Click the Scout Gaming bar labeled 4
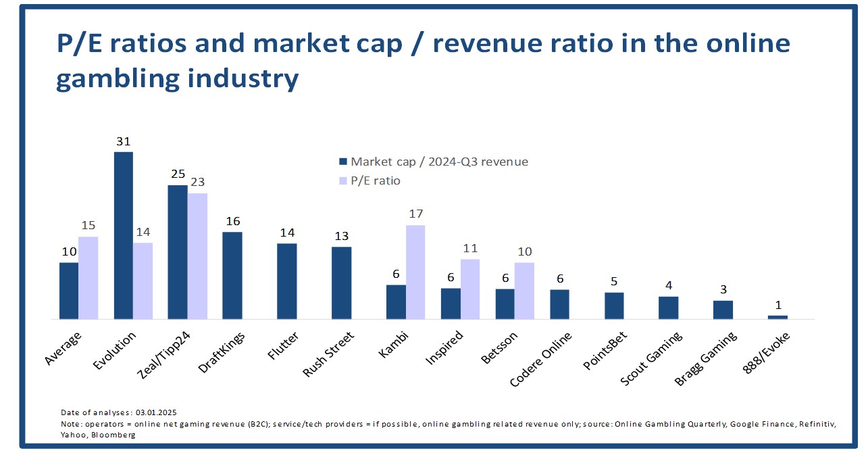The width and height of the screenshot is (868, 455). click(x=669, y=308)
